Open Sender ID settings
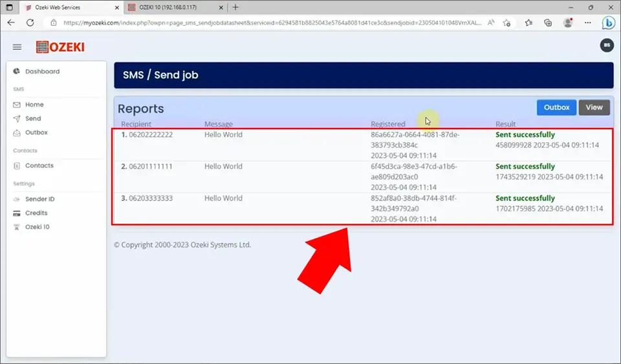This screenshot has width=621, height=364. pyautogui.click(x=39, y=199)
